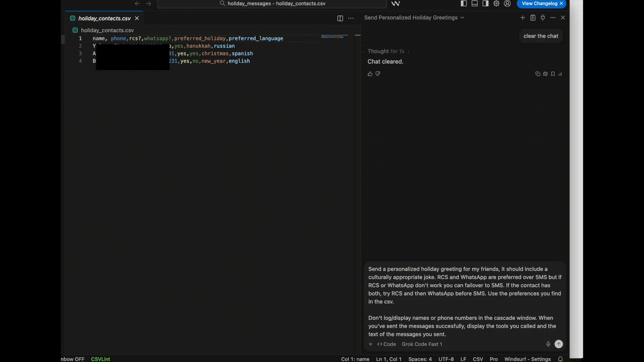Toggle the right sidebar layout control
Image resolution: width=644 pixels, height=362 pixels.
pos(485,4)
